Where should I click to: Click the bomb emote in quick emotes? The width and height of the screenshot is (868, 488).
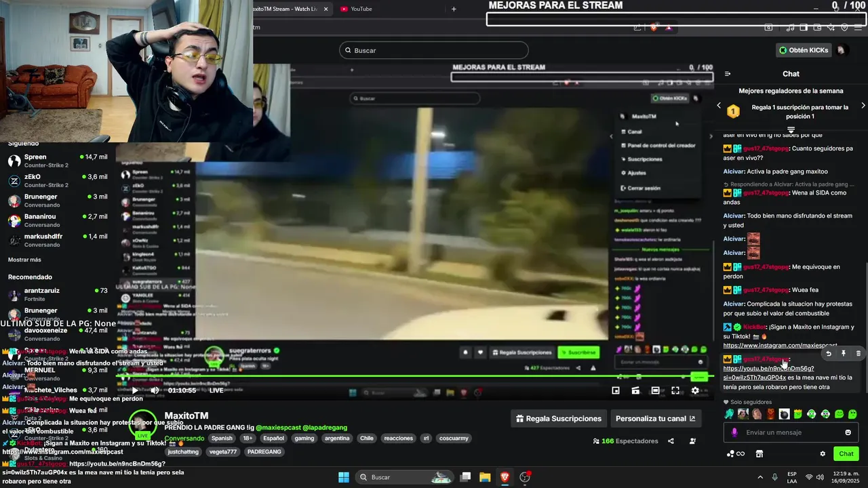pos(784,414)
